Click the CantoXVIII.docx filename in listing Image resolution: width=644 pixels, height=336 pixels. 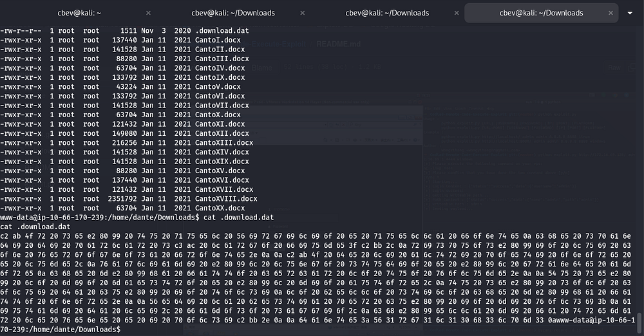225,199
